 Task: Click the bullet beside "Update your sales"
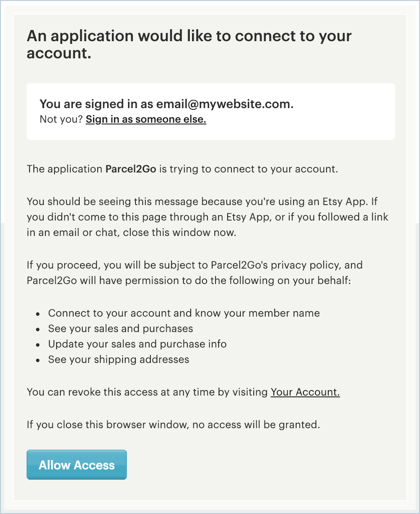point(38,345)
